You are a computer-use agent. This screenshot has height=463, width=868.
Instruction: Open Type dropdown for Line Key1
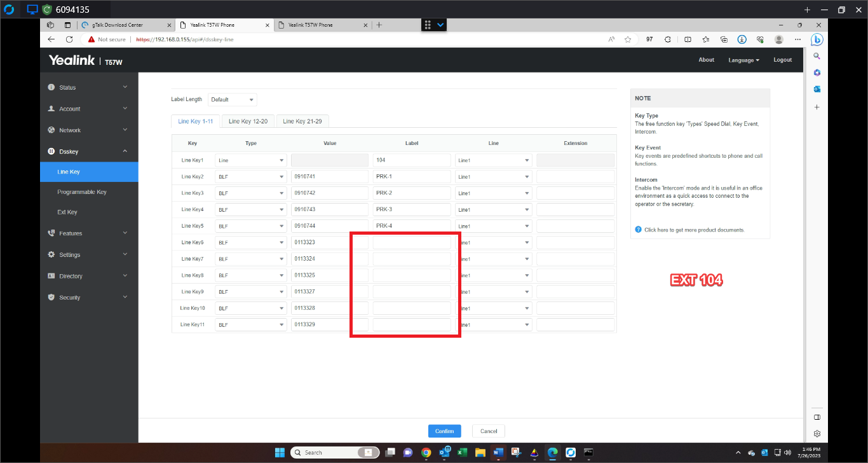251,160
